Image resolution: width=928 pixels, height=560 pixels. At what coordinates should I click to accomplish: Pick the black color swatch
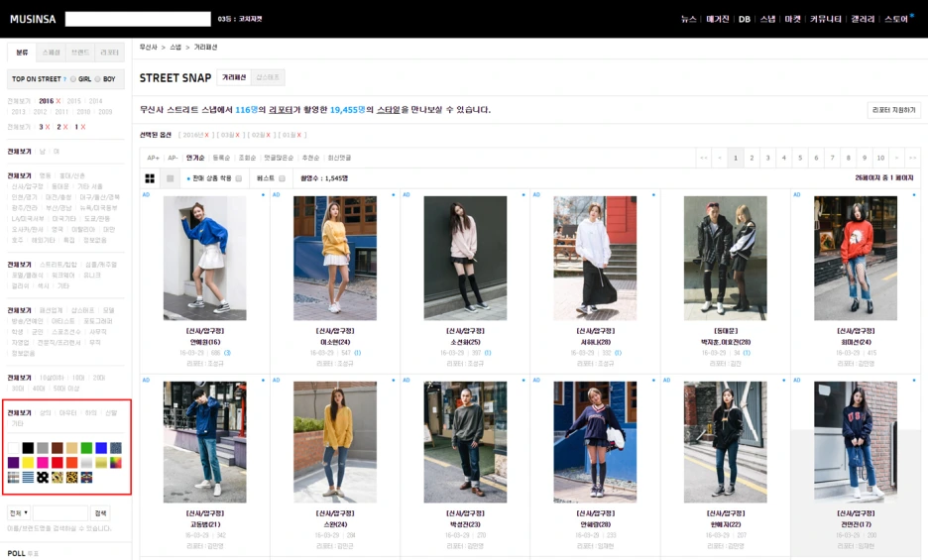pos(28,448)
